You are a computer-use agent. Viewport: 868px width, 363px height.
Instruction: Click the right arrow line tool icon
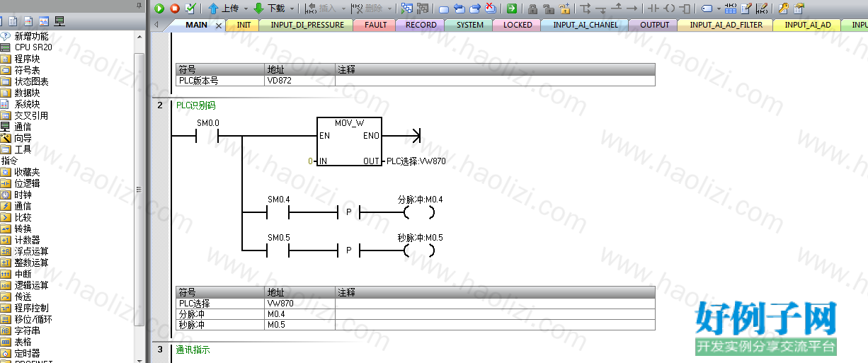(632, 8)
